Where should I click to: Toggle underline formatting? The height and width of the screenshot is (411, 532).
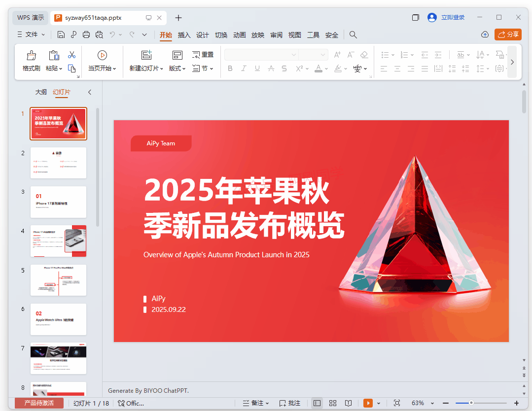point(257,68)
